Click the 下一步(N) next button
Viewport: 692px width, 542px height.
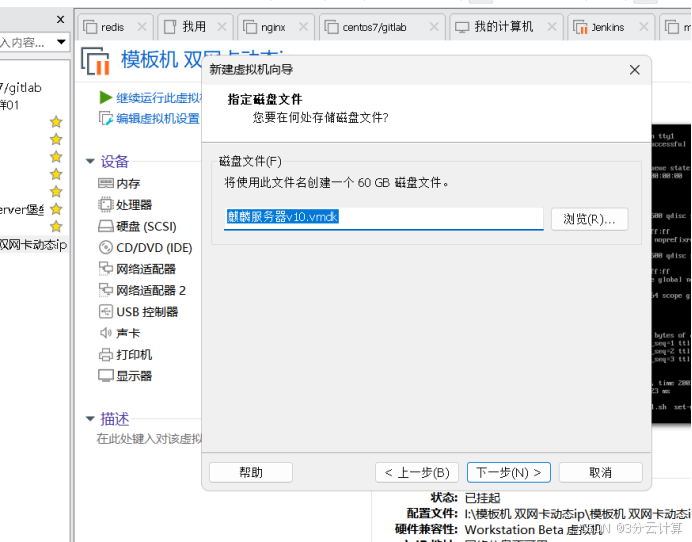click(x=508, y=472)
